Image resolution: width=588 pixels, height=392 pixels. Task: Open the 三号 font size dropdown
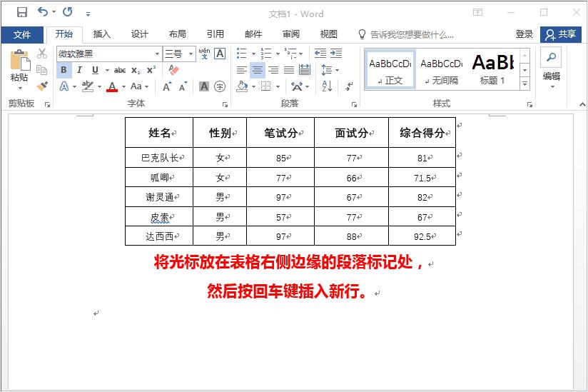[x=191, y=54]
